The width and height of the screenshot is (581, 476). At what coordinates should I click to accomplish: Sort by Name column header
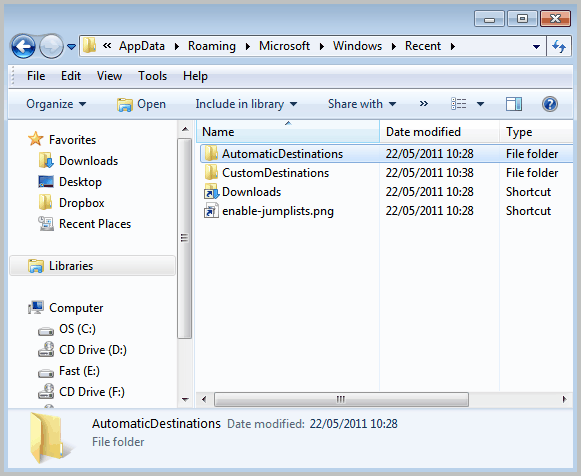(x=288, y=132)
